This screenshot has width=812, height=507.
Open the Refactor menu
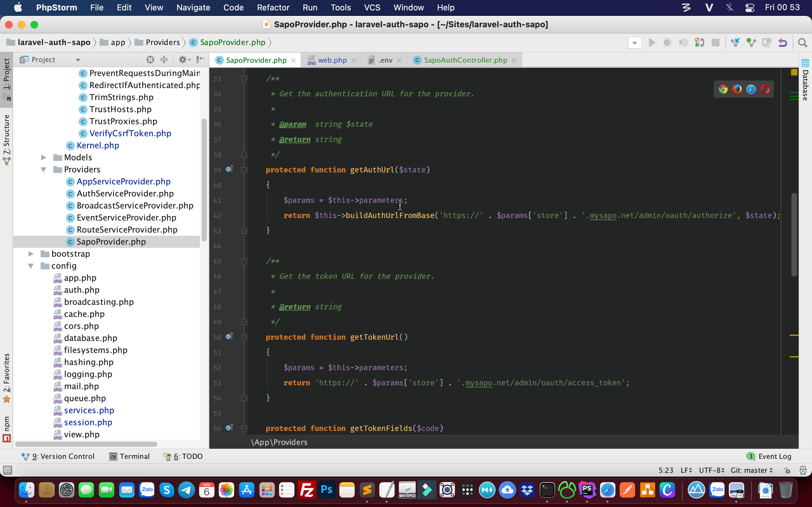point(273,7)
